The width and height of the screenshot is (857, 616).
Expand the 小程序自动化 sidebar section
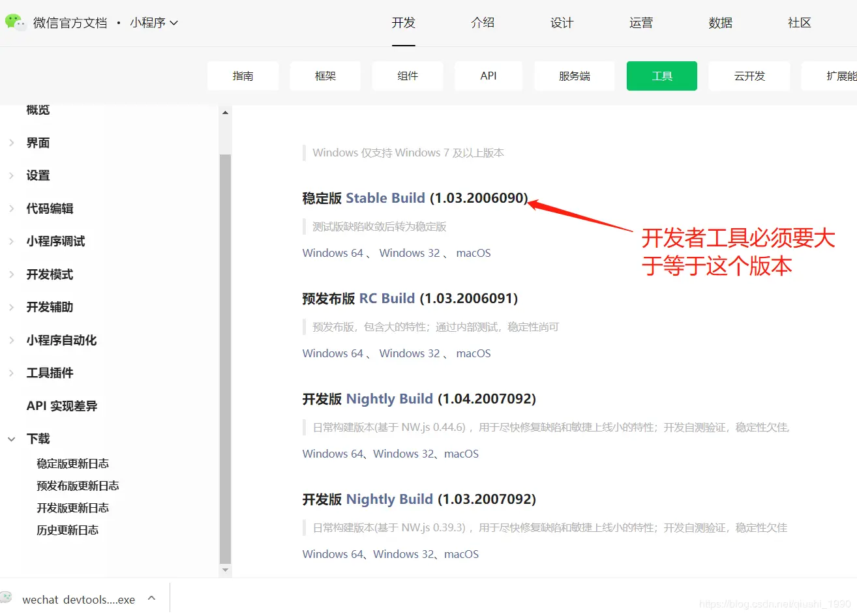[11, 340]
